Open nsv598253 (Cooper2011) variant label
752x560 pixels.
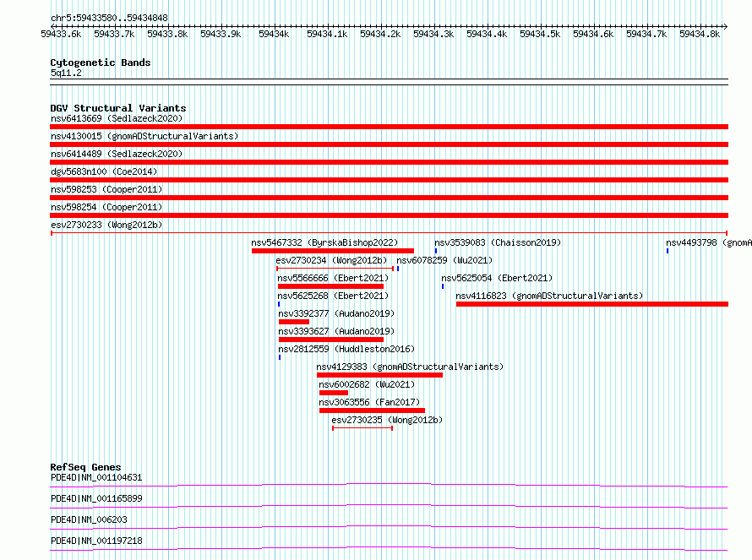click(106, 189)
